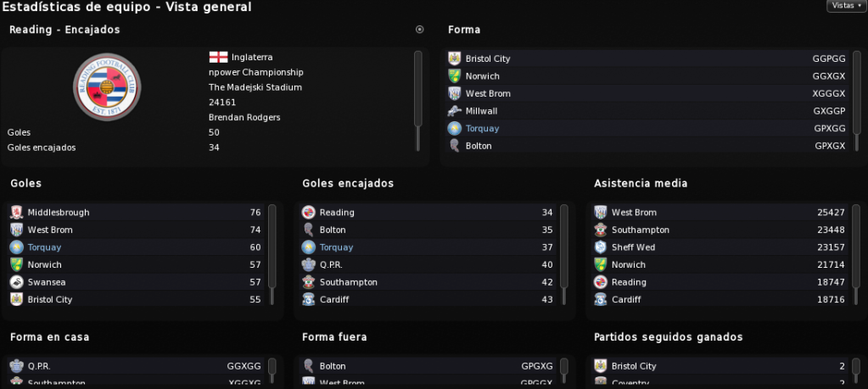Click the Middlesbrough badge in Goles list
Screen dimensions: 868x389
tap(17, 212)
